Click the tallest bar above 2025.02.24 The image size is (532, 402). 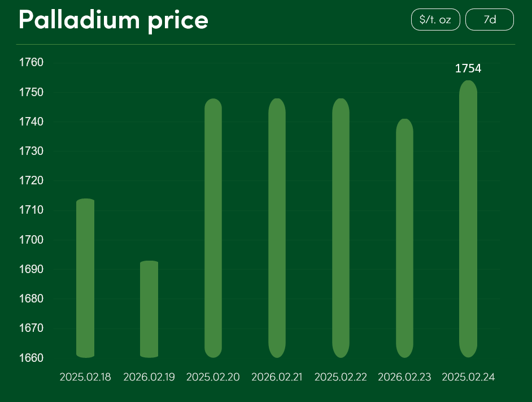(468, 219)
